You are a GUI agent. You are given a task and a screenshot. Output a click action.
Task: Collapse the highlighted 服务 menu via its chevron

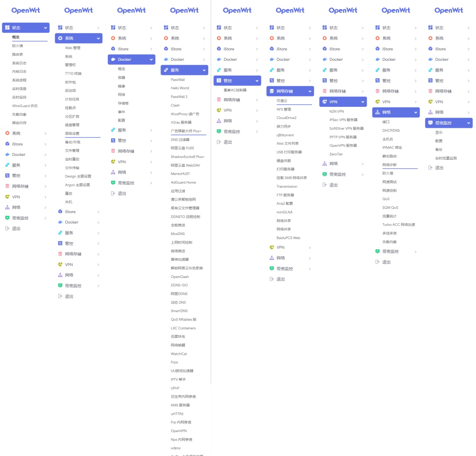[204, 70]
